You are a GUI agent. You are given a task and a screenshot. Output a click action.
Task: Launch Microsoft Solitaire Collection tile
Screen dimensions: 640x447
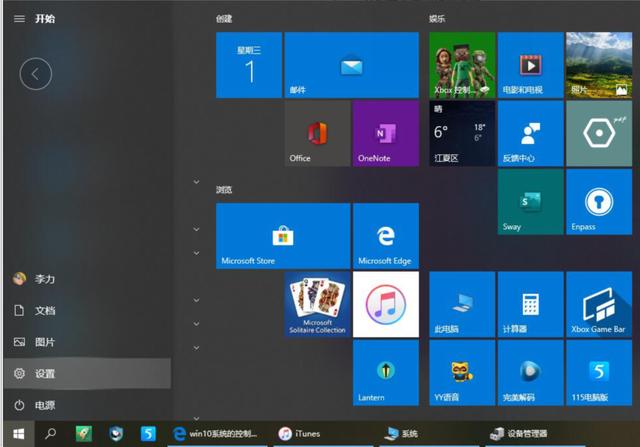(318, 305)
